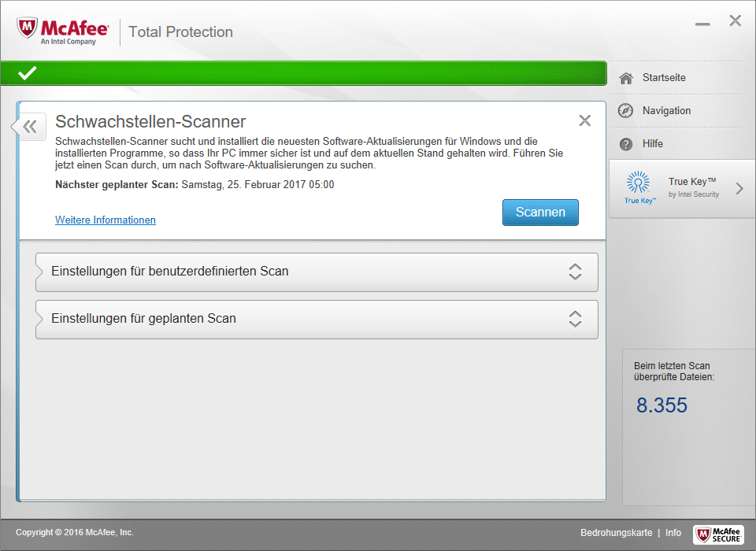The image size is (756, 551).
Task: Click the Info link in the footer
Action: [673, 533]
